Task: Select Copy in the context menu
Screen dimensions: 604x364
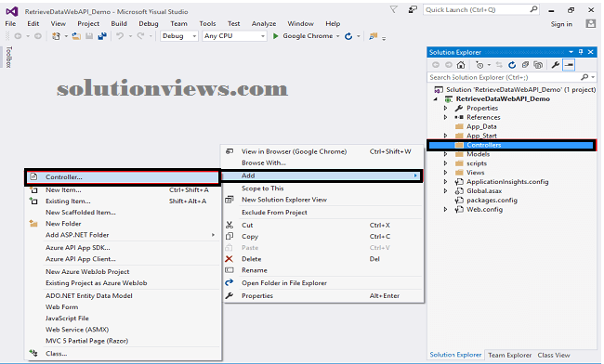Action: coord(323,236)
